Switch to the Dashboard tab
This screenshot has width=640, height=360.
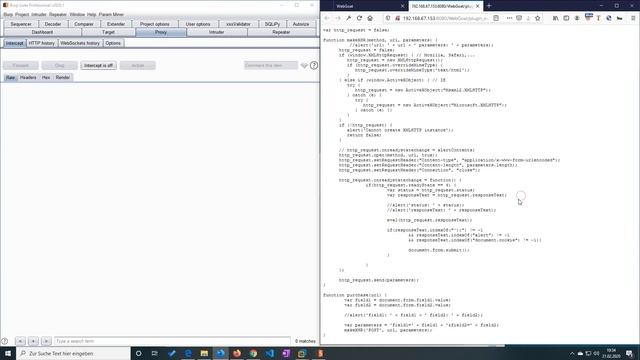(42, 32)
